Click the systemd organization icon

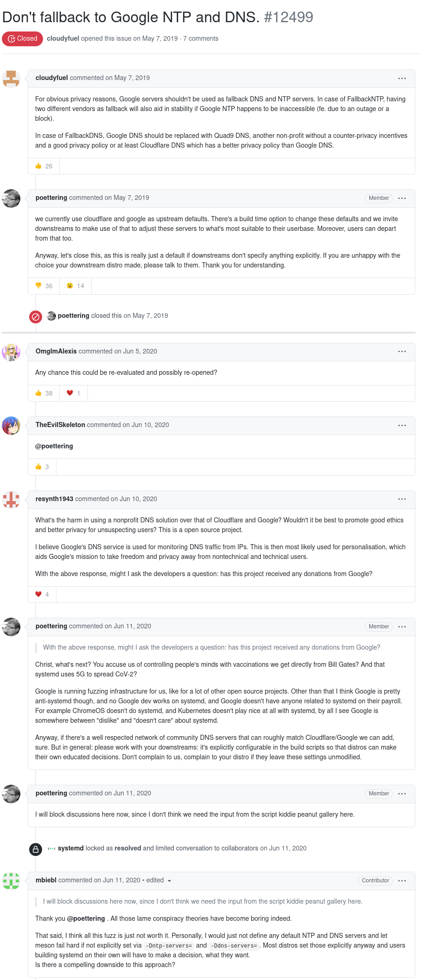pos(52,849)
